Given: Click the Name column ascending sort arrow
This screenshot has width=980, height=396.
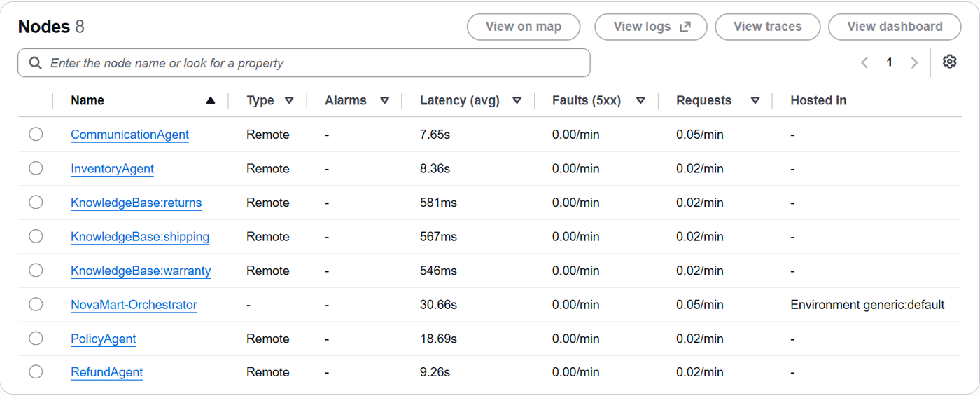Looking at the screenshot, I should (x=211, y=101).
